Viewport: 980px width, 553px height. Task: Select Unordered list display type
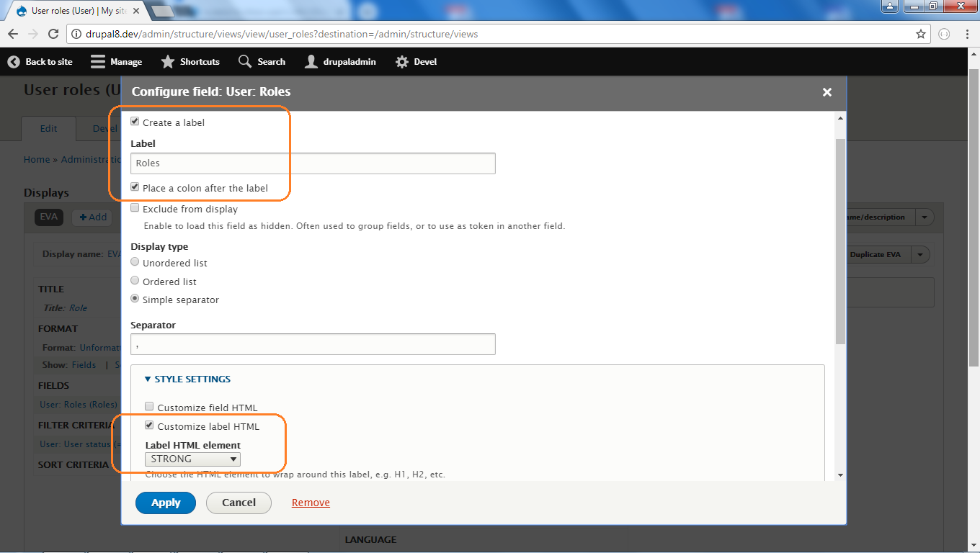coord(135,262)
